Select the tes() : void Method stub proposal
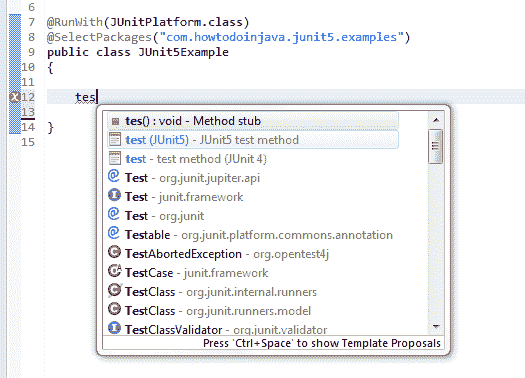The height and width of the screenshot is (378, 525). 253,121
